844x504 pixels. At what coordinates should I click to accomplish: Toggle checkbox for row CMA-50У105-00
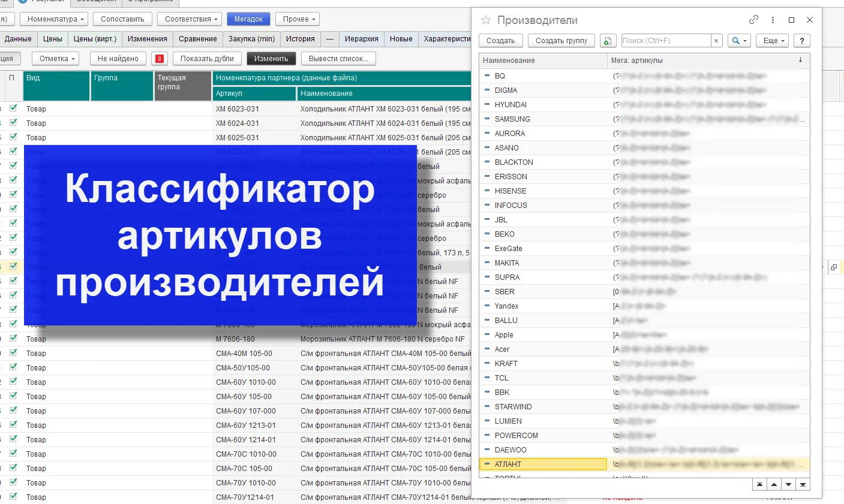13,367
